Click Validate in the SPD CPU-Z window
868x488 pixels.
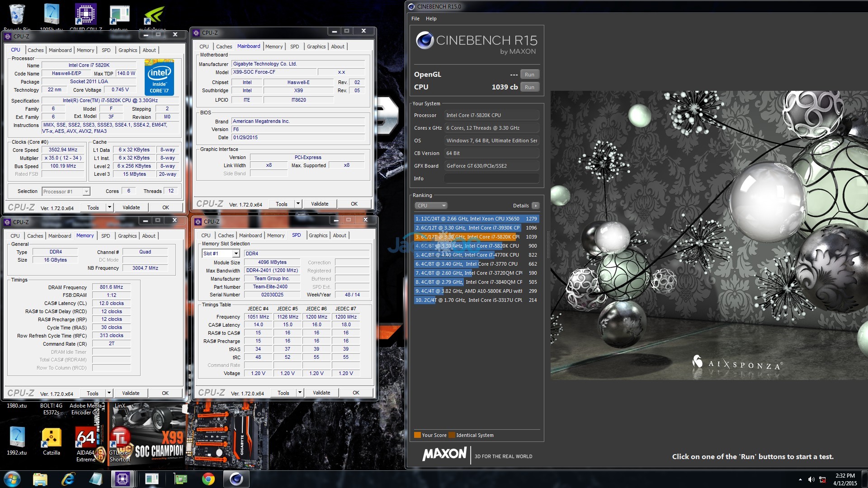pos(321,393)
